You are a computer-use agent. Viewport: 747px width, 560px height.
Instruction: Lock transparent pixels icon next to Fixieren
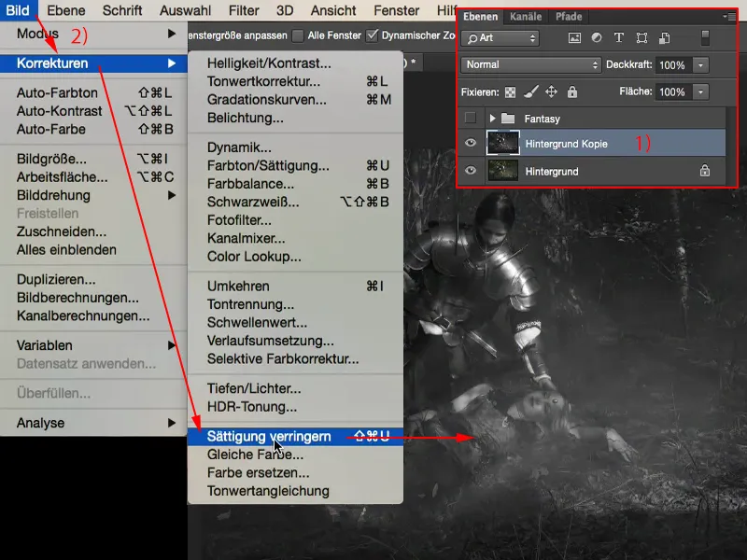pyautogui.click(x=510, y=91)
